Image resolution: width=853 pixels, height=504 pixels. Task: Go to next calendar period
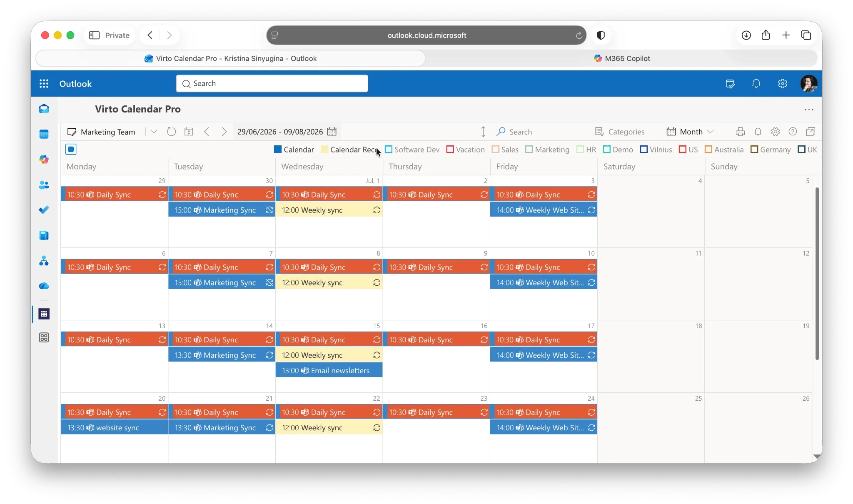point(224,132)
